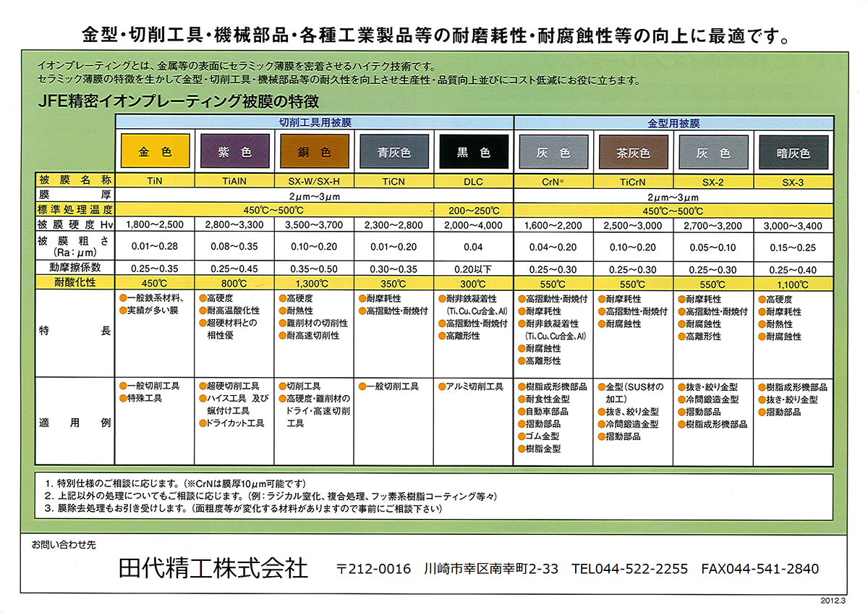Click the 灰色 swatch above CrN
Image resolution: width=868 pixels, height=613 pixels.
coord(553,153)
